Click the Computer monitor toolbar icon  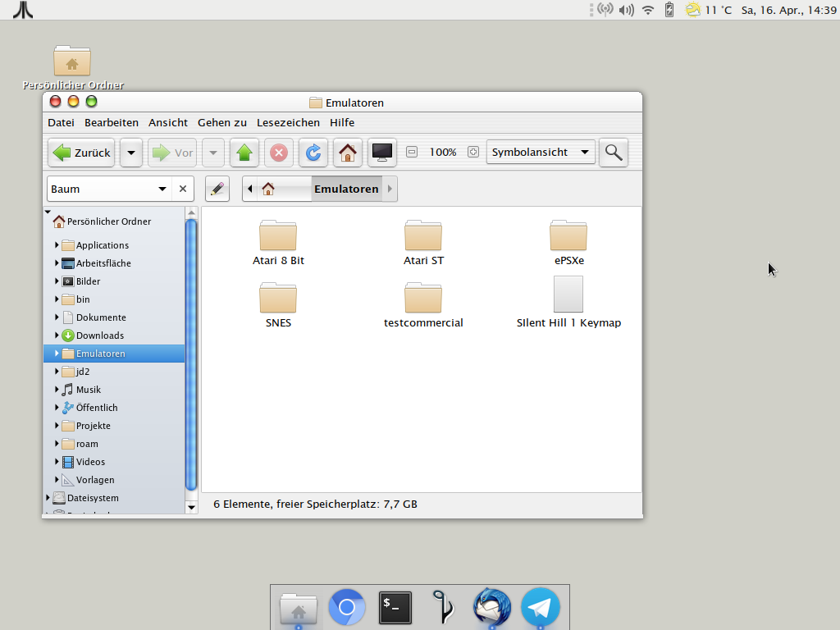(382, 153)
